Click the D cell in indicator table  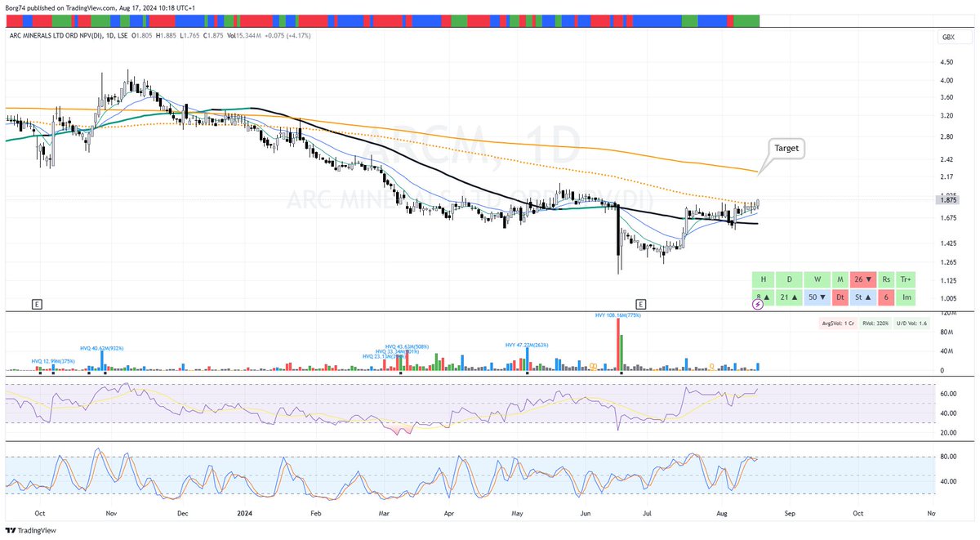coord(788,279)
